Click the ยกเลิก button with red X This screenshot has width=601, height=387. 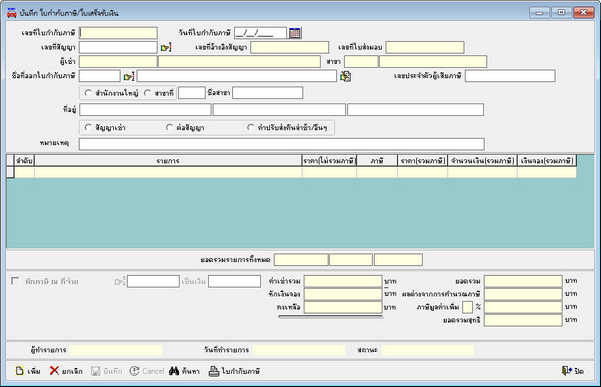(66, 371)
